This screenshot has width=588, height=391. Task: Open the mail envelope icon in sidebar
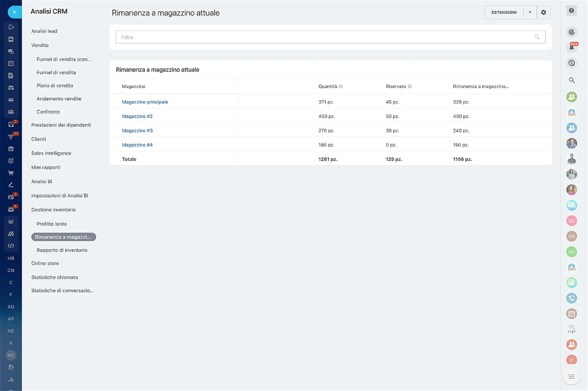11,100
